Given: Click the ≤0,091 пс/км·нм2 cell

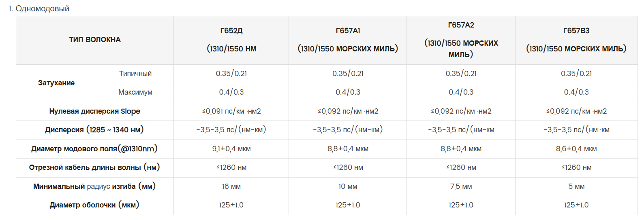Looking at the screenshot, I should [x=231, y=111].
